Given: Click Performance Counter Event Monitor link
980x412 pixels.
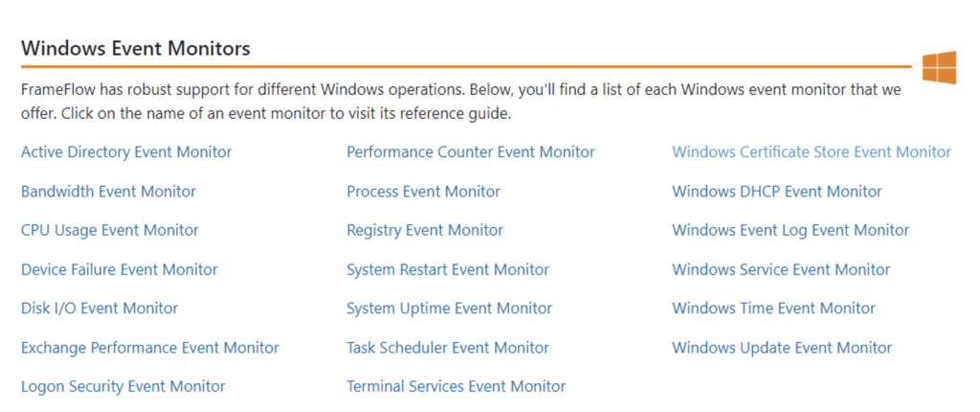Looking at the screenshot, I should 471,152.
